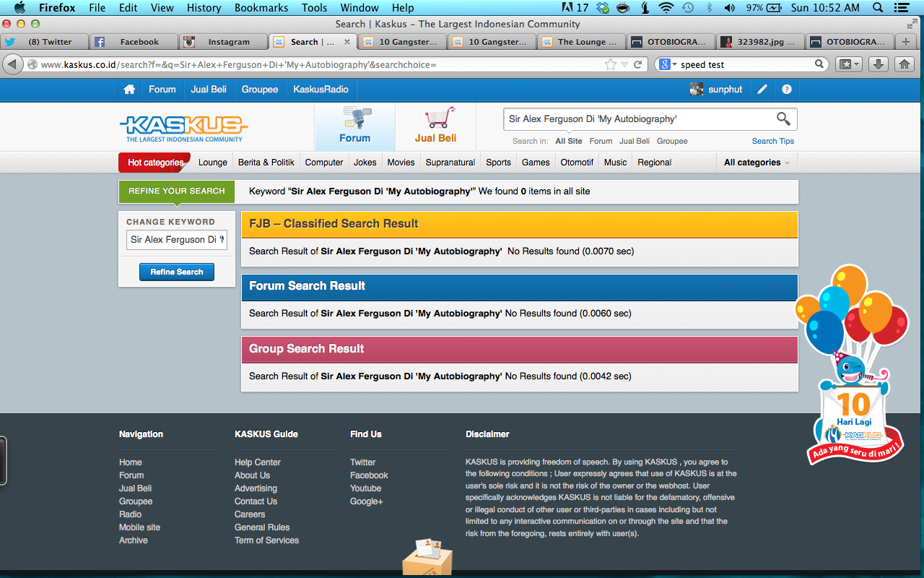Expand the URL history dropdown arrow
The height and width of the screenshot is (578, 924).
[x=624, y=65]
